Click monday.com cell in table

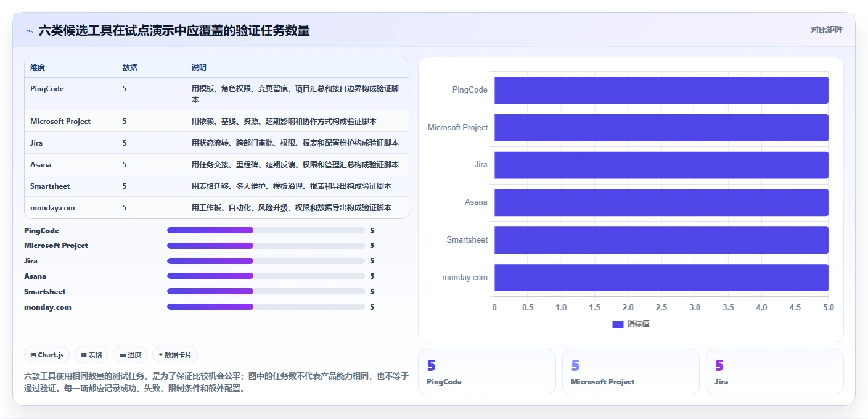tap(52, 208)
